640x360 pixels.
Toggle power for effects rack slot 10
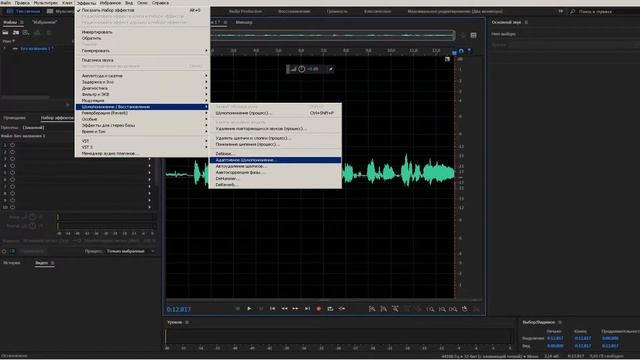[x=12, y=207]
